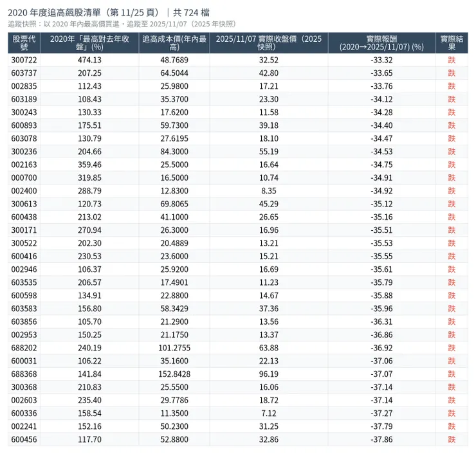Click the 追高成本價(年內最高) column header
The width and height of the screenshot is (476, 454).
tap(174, 43)
